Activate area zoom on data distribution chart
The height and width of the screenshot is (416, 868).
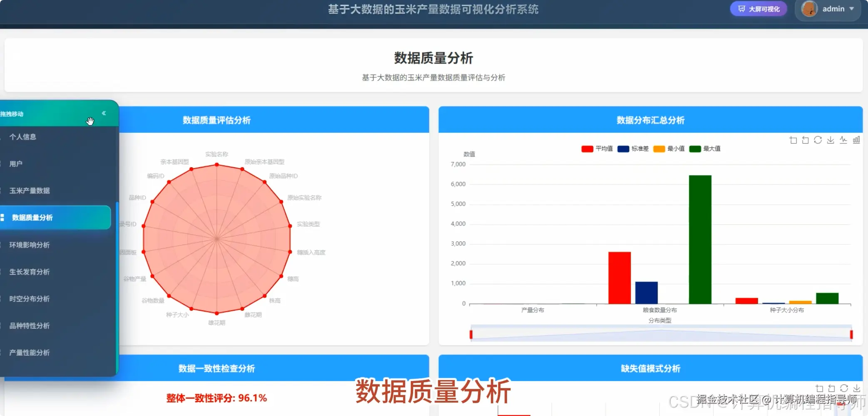click(793, 140)
